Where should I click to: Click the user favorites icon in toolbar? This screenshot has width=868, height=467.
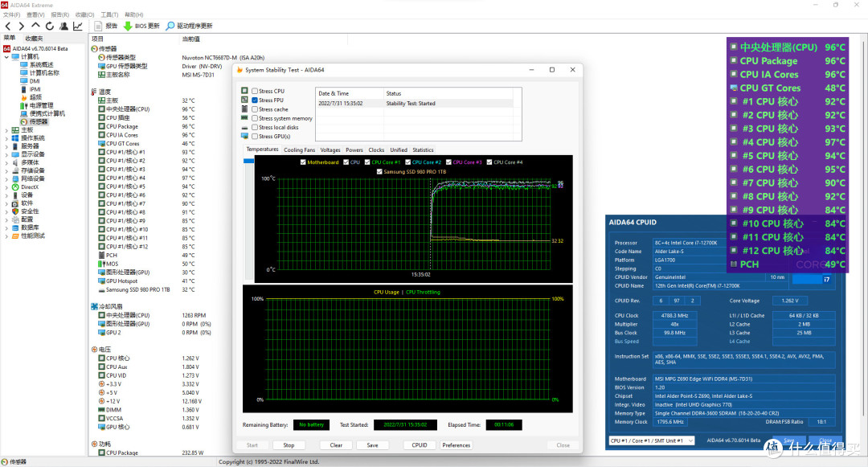[64, 26]
